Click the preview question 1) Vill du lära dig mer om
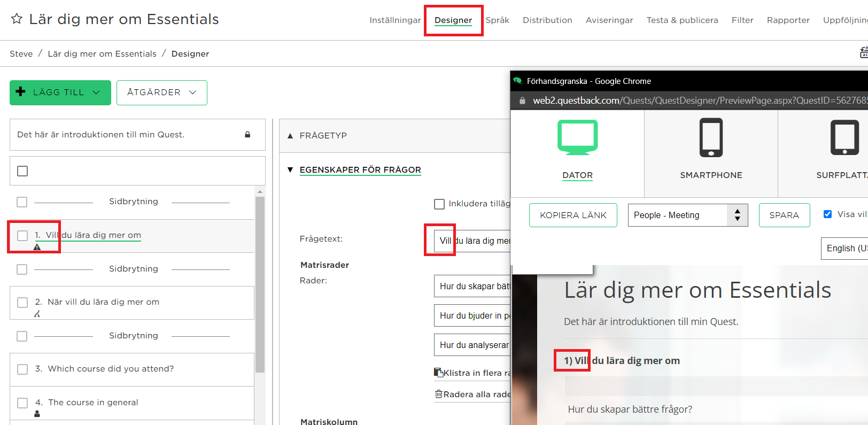 tap(622, 361)
